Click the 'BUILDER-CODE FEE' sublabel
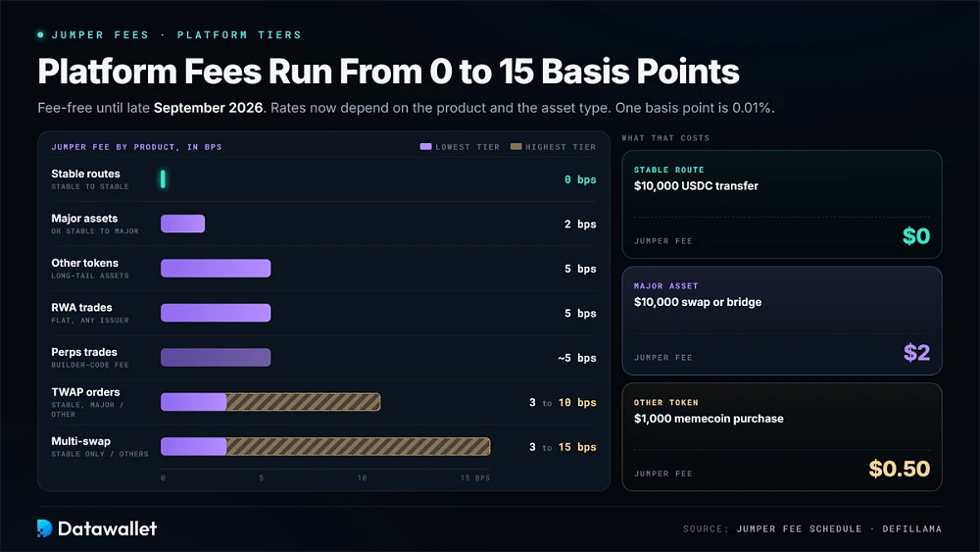This screenshot has width=980, height=552. [90, 365]
